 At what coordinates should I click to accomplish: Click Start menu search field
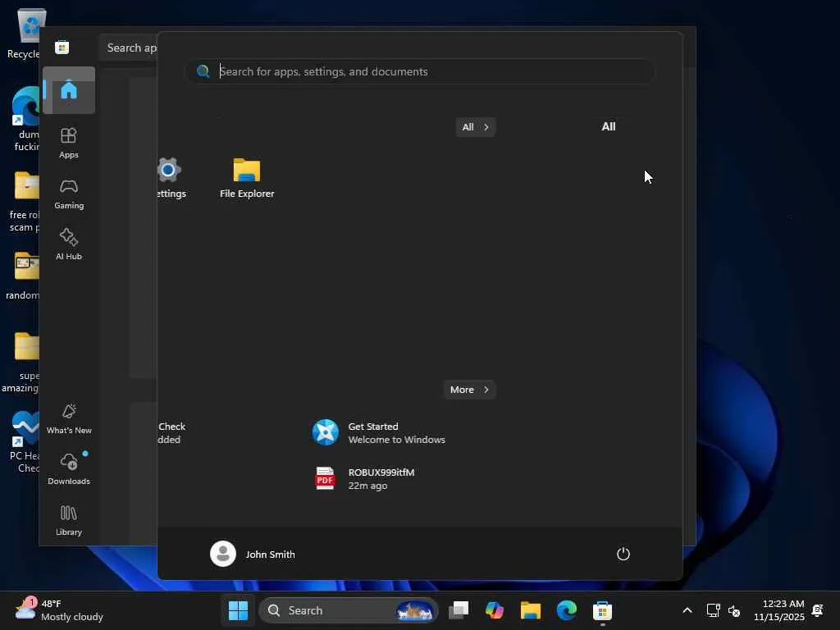coord(419,71)
